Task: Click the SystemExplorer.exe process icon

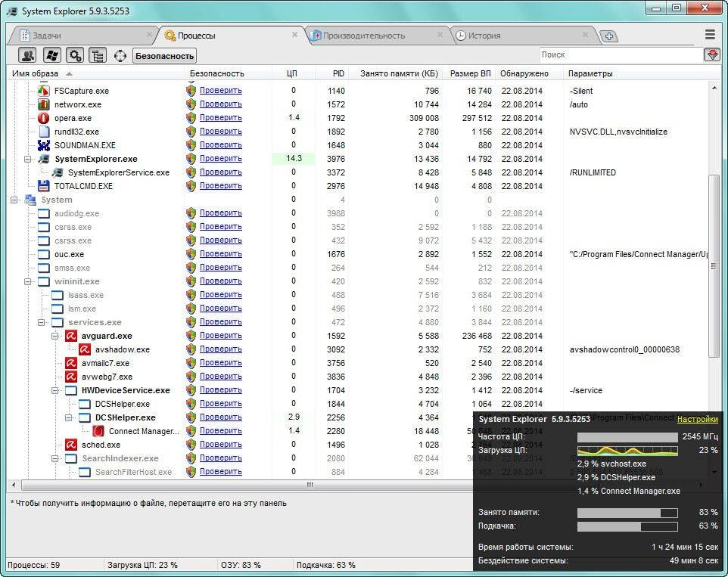Action: 44,159
